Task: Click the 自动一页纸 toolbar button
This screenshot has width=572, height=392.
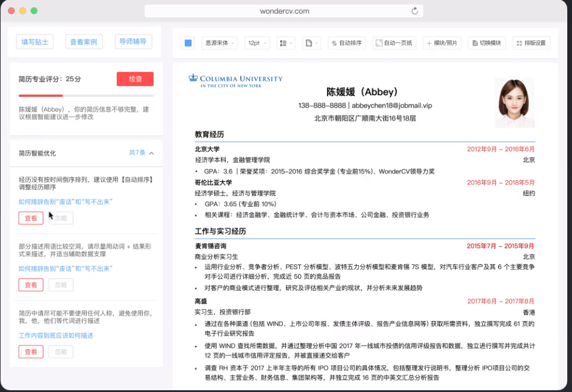Action: (394, 43)
